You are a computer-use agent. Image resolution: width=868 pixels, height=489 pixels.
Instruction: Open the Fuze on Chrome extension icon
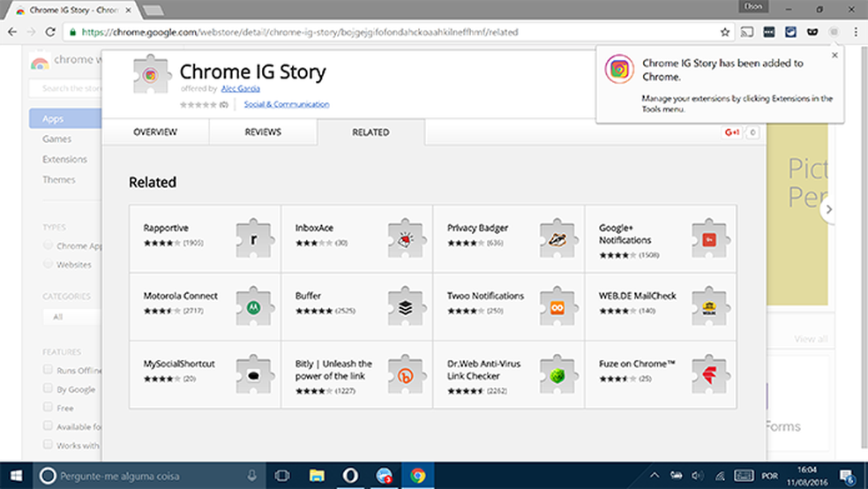(710, 374)
